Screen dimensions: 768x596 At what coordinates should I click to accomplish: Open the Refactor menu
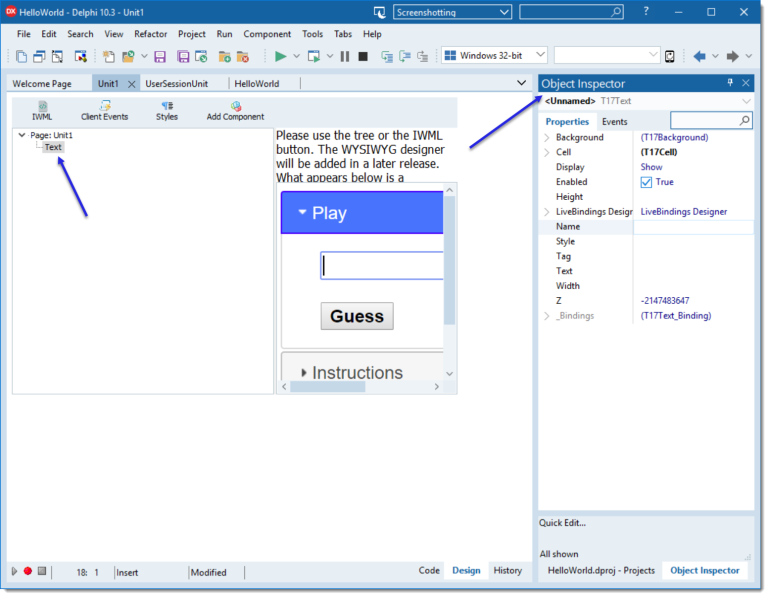(151, 34)
